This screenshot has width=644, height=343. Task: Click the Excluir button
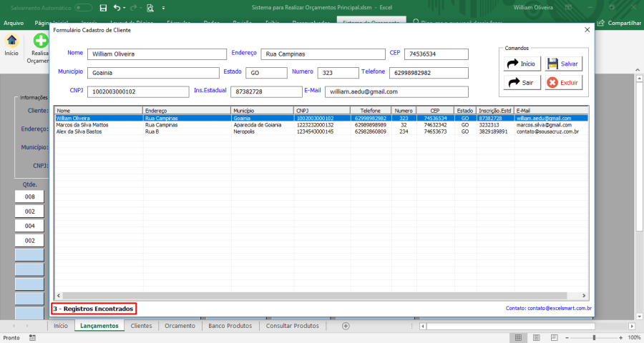[564, 82]
